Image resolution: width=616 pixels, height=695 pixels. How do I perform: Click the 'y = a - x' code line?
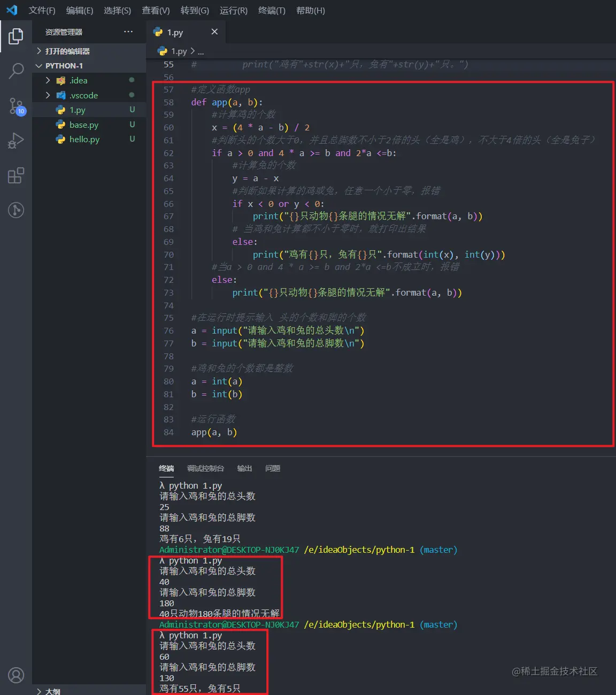pos(255,178)
